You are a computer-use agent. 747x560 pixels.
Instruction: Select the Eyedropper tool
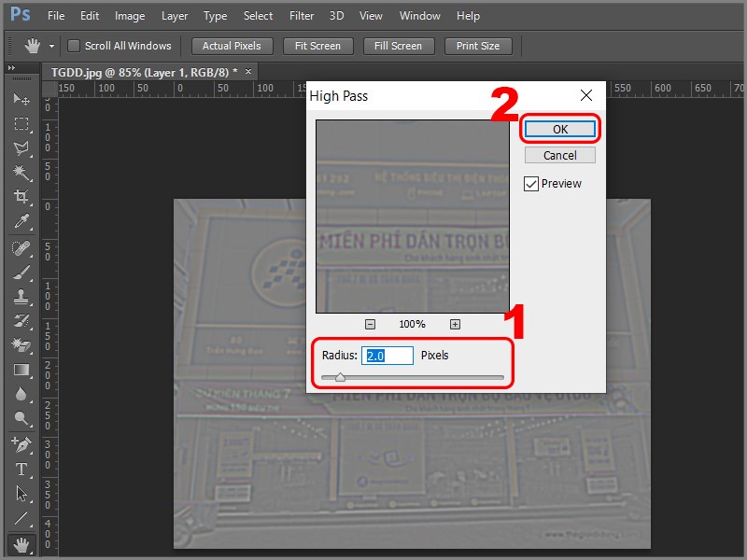click(x=21, y=221)
